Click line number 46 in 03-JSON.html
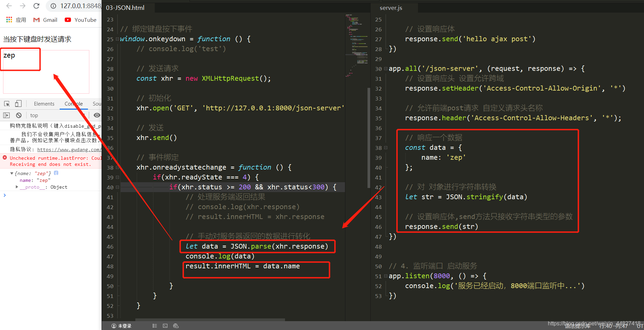Viewport: 644px width, 330px height. [110, 247]
